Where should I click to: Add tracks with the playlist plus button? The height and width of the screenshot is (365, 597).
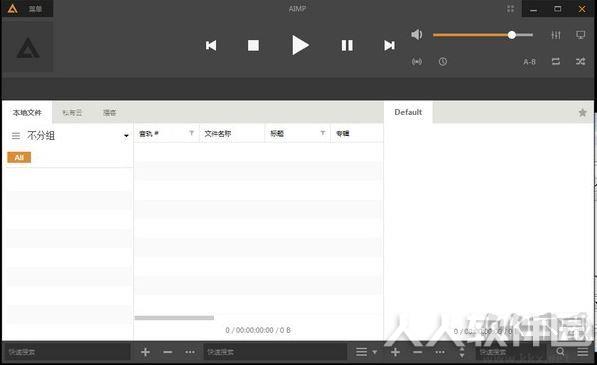coord(395,352)
